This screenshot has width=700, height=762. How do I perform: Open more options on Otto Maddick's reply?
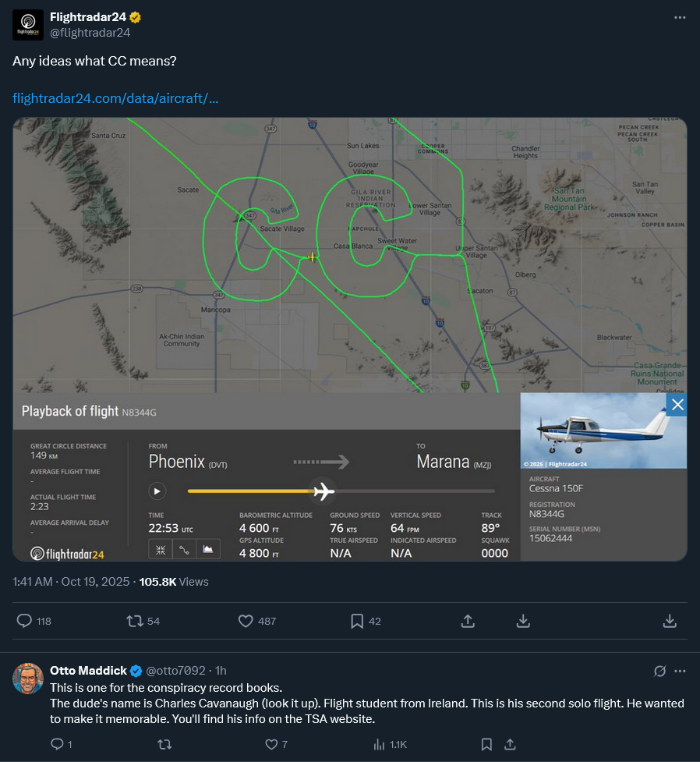click(680, 671)
